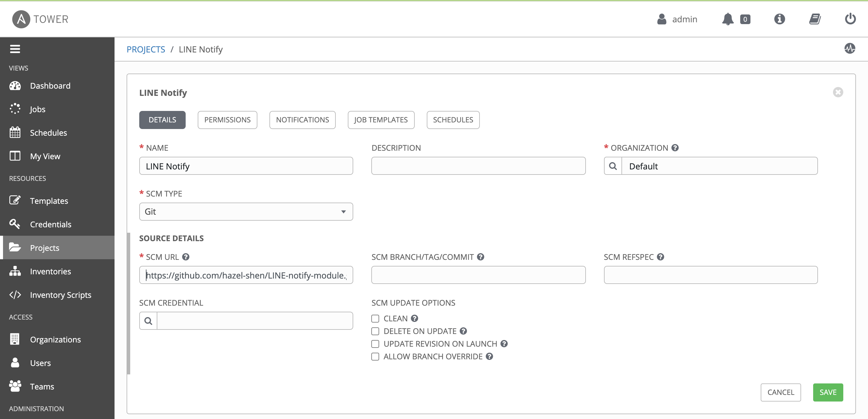Click the SCM Credential input field

(255, 320)
